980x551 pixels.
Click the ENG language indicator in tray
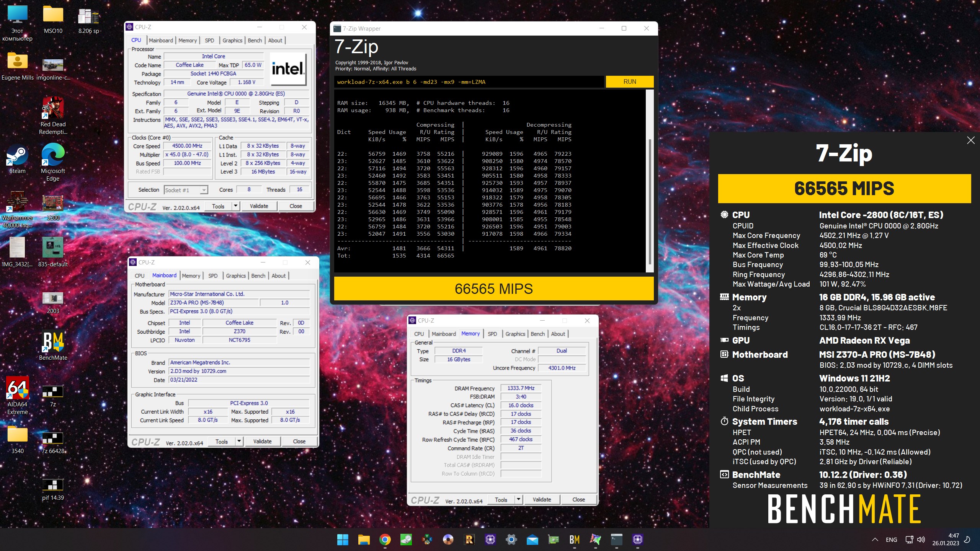(891, 540)
